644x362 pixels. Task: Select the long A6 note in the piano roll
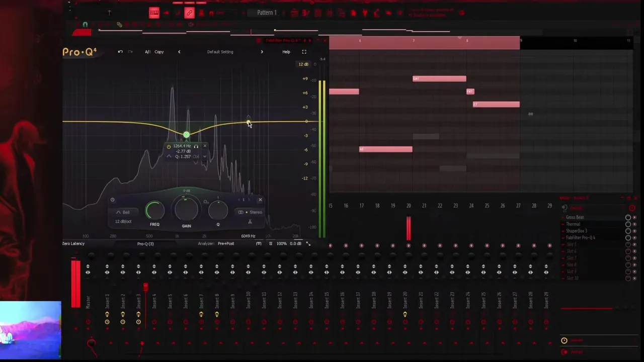[x=386, y=149]
